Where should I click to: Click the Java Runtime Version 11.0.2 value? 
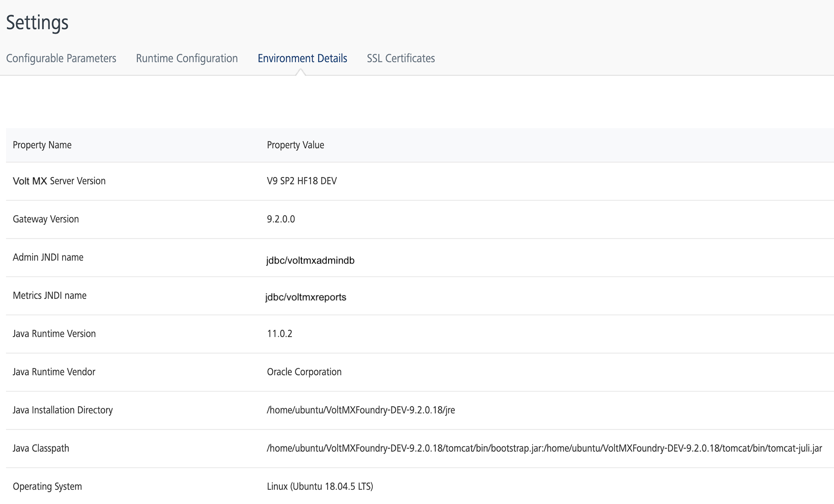pos(280,334)
